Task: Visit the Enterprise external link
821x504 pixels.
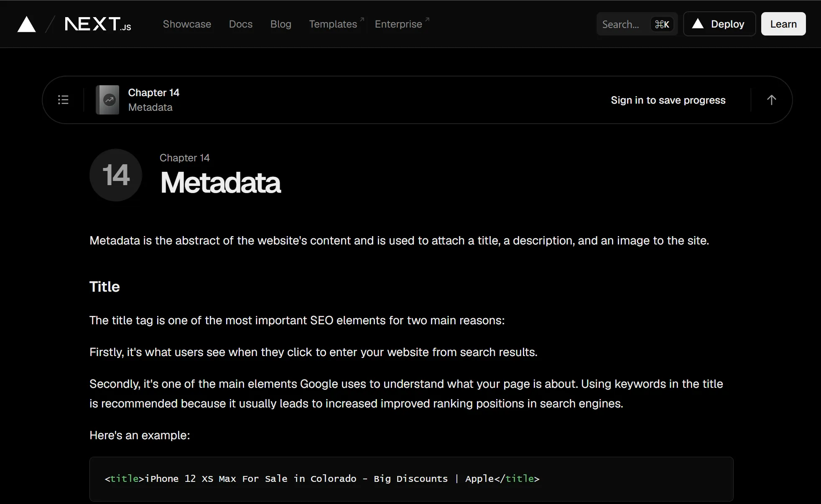Action: pos(402,24)
